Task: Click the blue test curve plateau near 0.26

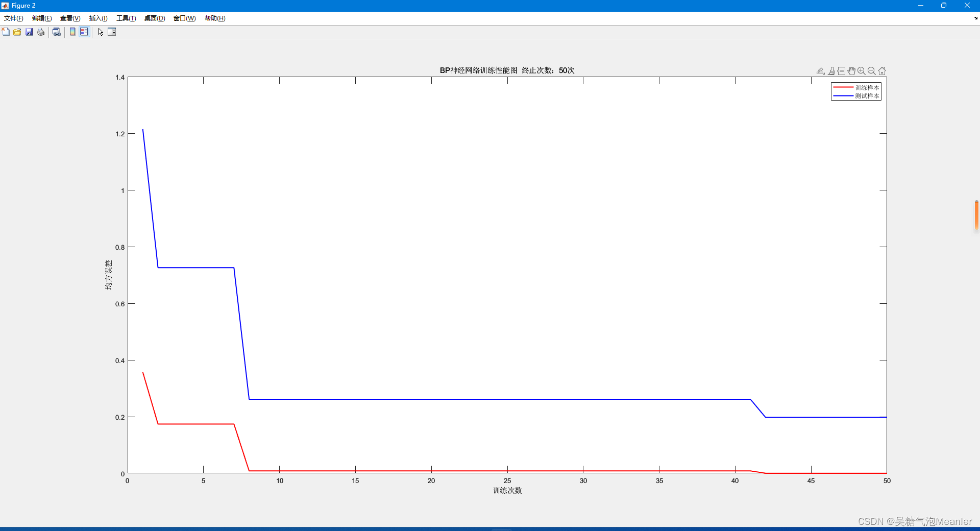Action: (500, 399)
